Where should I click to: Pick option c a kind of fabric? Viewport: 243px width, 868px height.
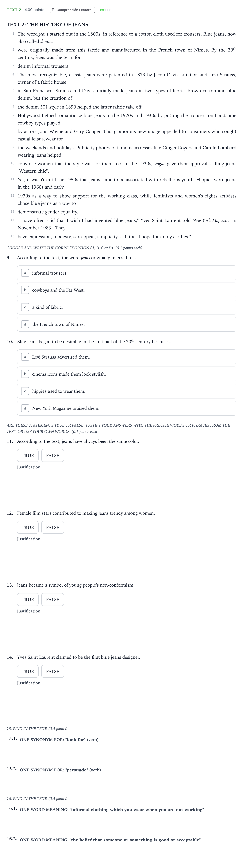point(126,307)
